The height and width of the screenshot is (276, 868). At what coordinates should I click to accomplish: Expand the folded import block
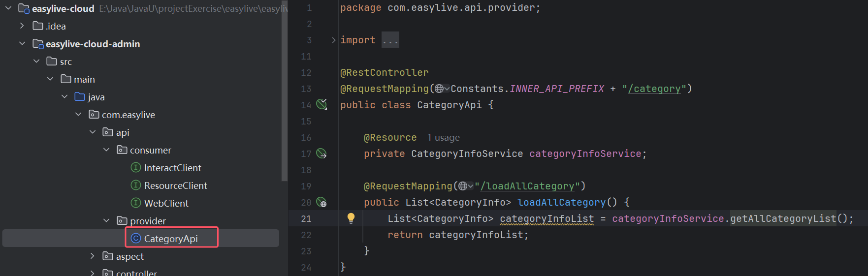[333, 40]
